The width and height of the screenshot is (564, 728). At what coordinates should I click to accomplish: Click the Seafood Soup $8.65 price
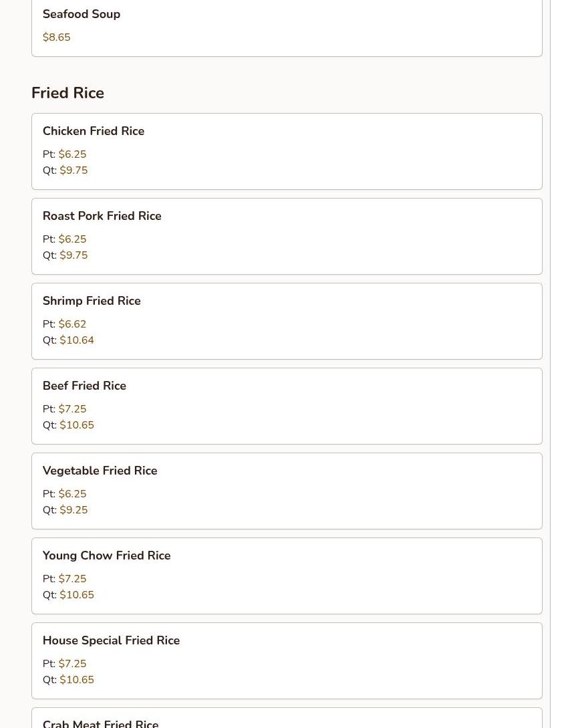point(57,37)
